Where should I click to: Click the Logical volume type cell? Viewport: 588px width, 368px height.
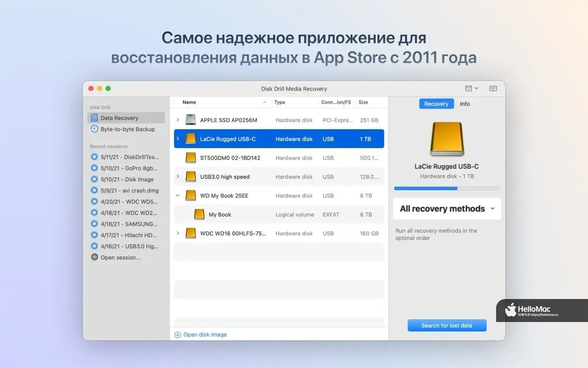coord(295,214)
